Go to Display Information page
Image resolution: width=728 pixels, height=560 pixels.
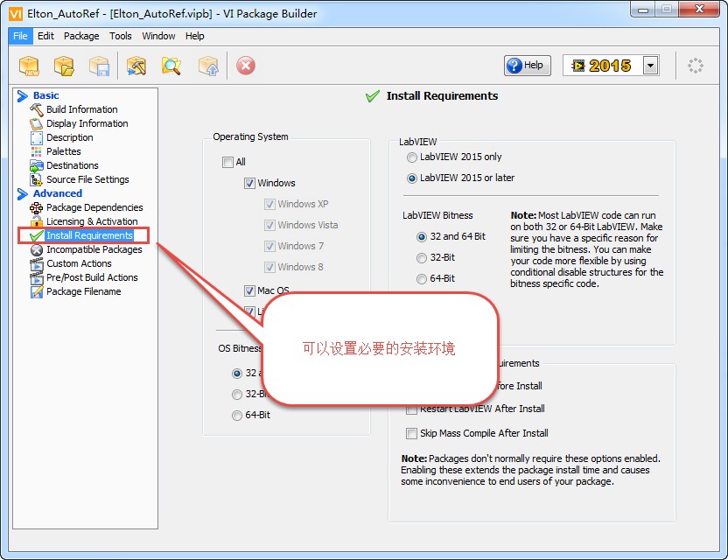click(87, 123)
